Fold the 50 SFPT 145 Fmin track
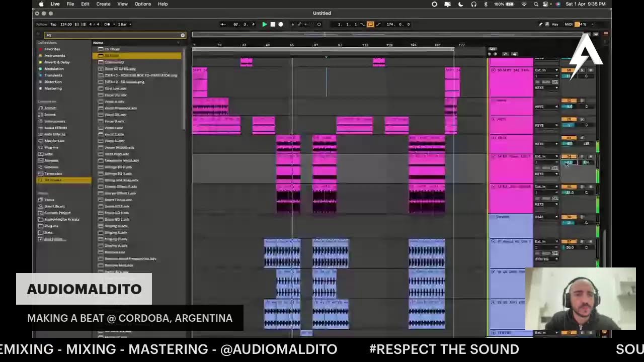The height and width of the screenshot is (362, 644). [493, 70]
